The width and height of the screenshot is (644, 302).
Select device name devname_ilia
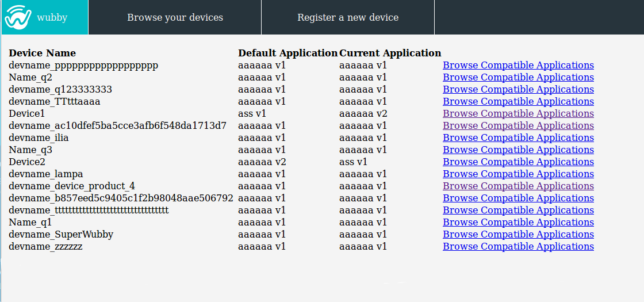point(39,137)
